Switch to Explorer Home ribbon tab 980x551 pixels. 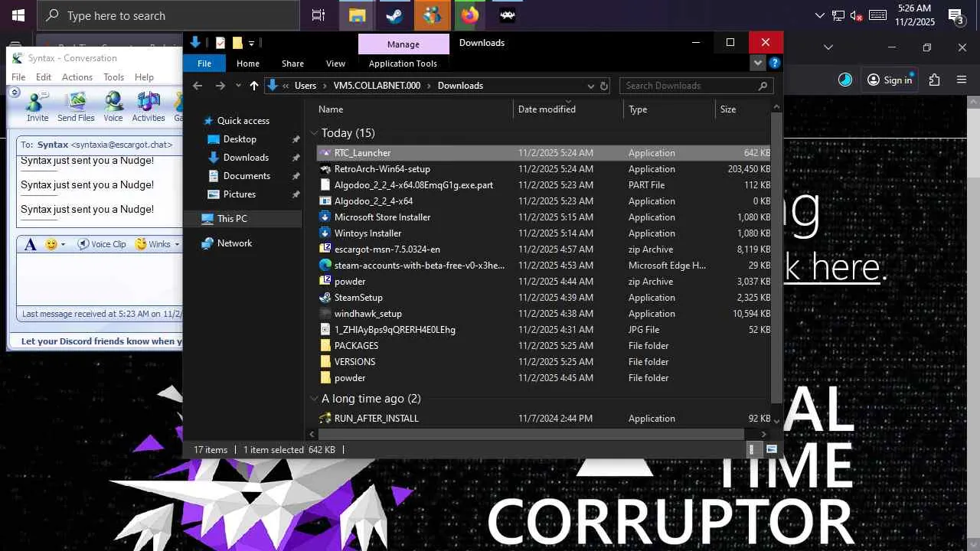pos(248,64)
